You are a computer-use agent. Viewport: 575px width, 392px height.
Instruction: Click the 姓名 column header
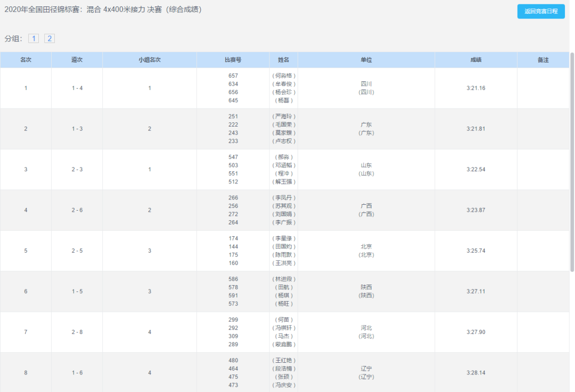[283, 60]
